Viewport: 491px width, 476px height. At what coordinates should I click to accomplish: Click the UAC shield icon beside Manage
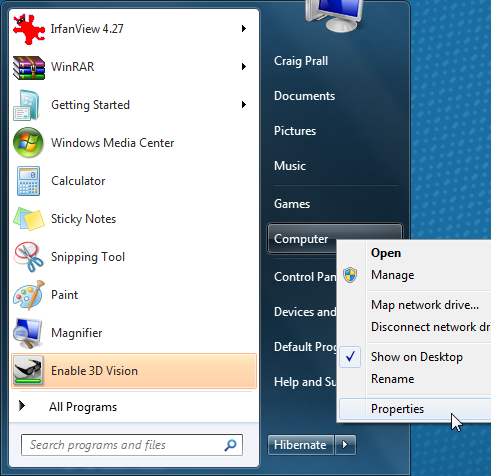tap(350, 275)
